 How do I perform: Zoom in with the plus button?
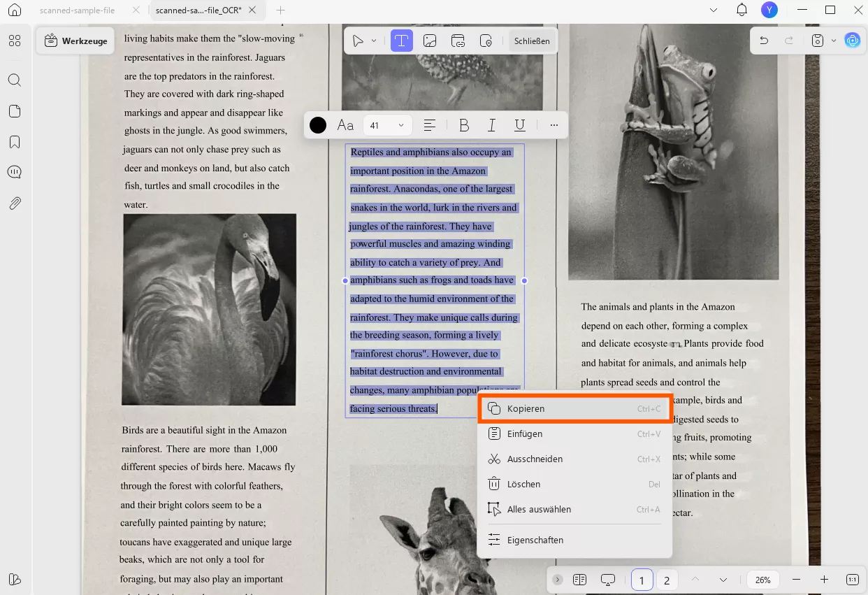coord(824,580)
